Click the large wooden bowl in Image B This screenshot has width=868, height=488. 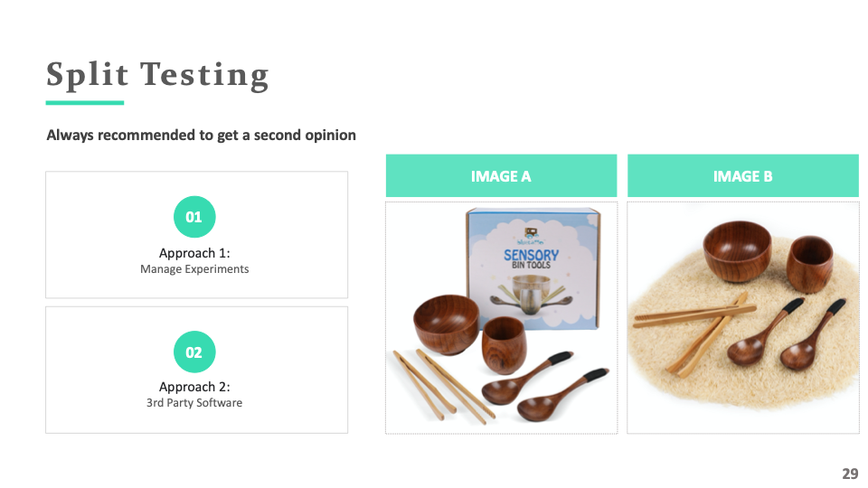tap(738, 250)
